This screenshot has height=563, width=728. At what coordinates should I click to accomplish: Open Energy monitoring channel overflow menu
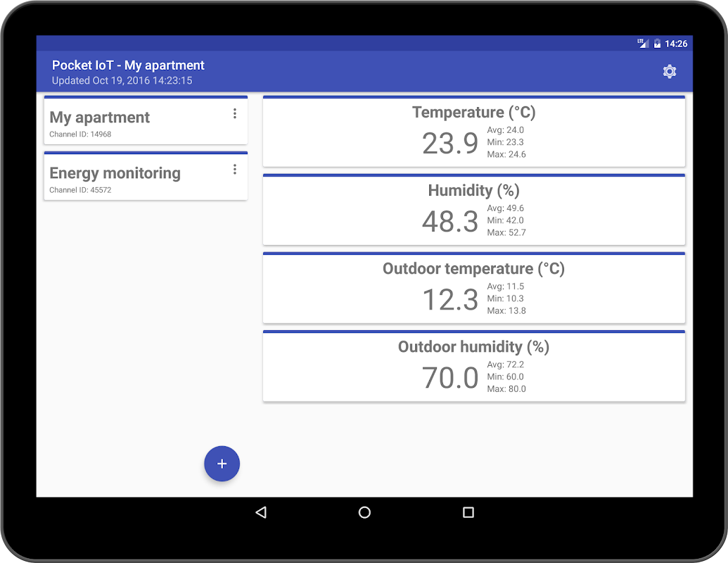(x=235, y=170)
